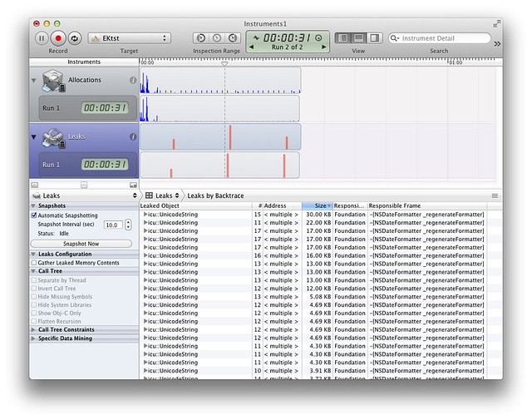Open the Leaks view-type breadcrumb menu
The image size is (532, 420).
click(162, 195)
